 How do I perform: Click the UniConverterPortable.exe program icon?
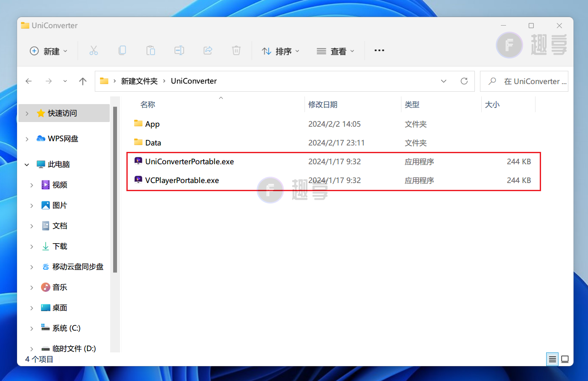(138, 161)
